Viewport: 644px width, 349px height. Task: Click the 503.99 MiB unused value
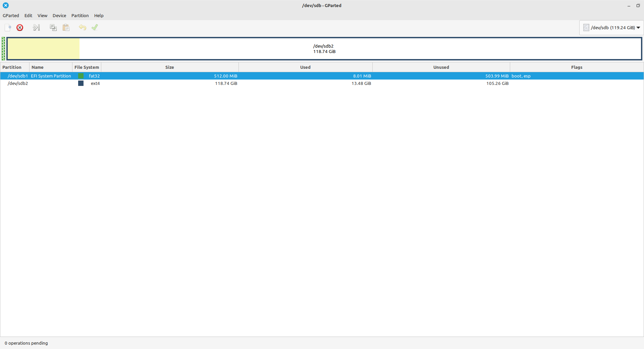tap(497, 76)
